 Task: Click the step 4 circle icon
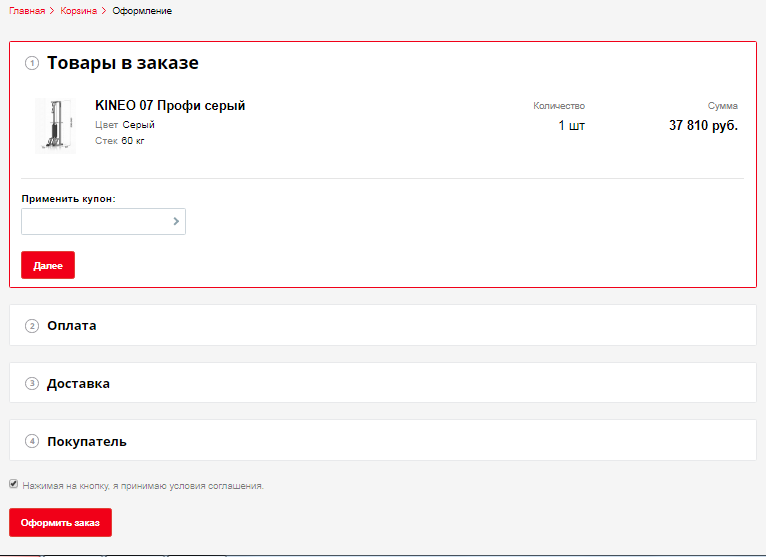click(x=32, y=442)
